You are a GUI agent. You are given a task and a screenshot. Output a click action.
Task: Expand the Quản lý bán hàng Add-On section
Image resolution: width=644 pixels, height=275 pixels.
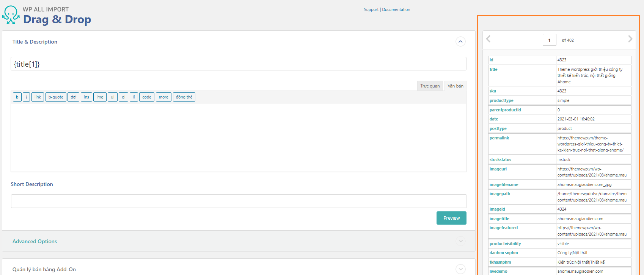460,269
